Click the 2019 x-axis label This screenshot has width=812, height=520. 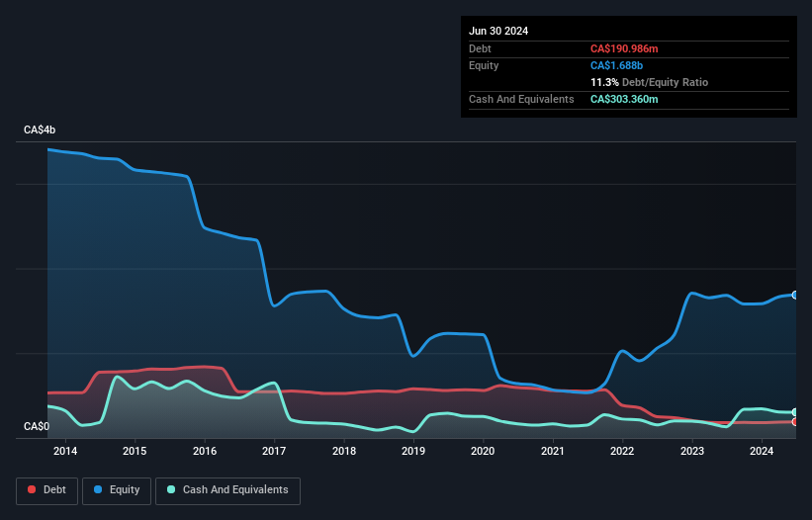[413, 451]
